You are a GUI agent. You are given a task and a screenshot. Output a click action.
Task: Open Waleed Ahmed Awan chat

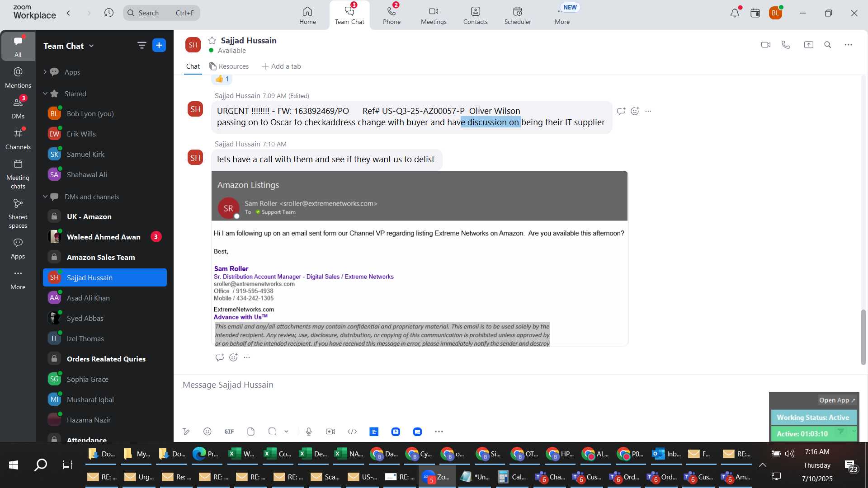tap(105, 237)
